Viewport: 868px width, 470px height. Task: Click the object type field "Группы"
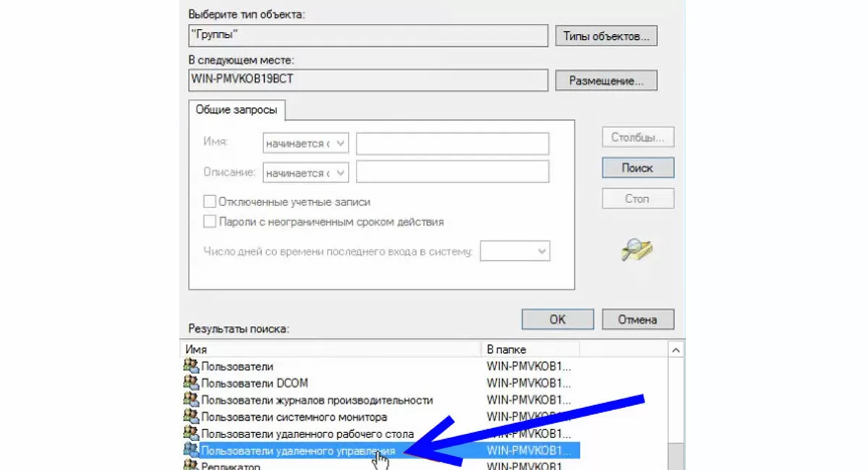367,35
